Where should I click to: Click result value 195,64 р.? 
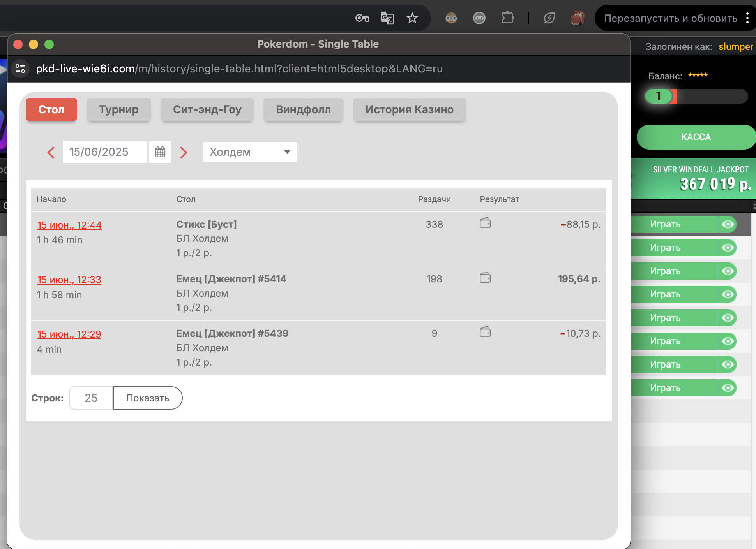click(579, 279)
